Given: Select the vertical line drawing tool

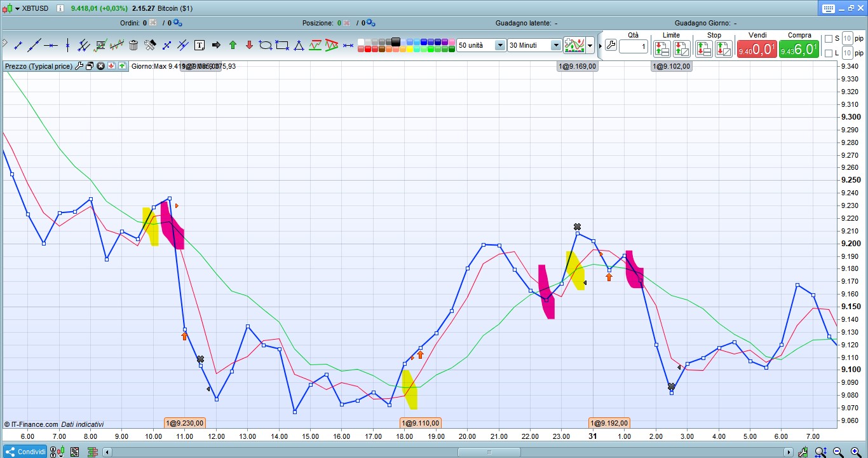Looking at the screenshot, I should pyautogui.click(x=67, y=45).
